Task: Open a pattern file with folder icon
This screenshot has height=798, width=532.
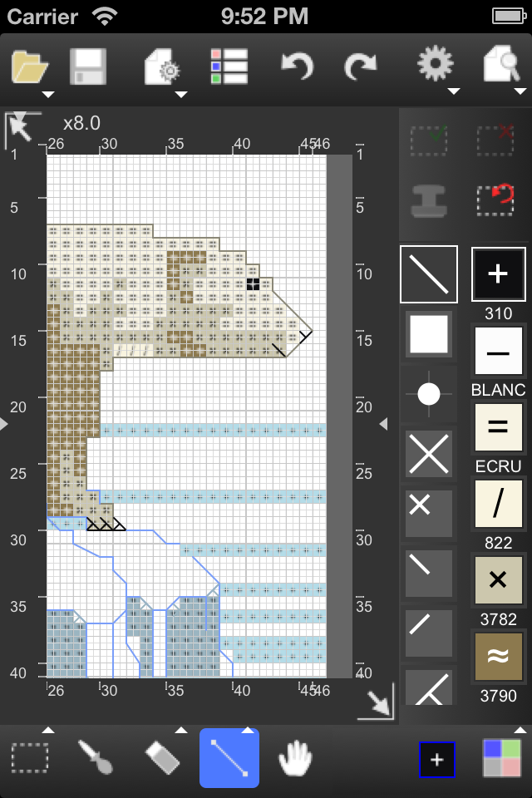Action: coord(30,66)
